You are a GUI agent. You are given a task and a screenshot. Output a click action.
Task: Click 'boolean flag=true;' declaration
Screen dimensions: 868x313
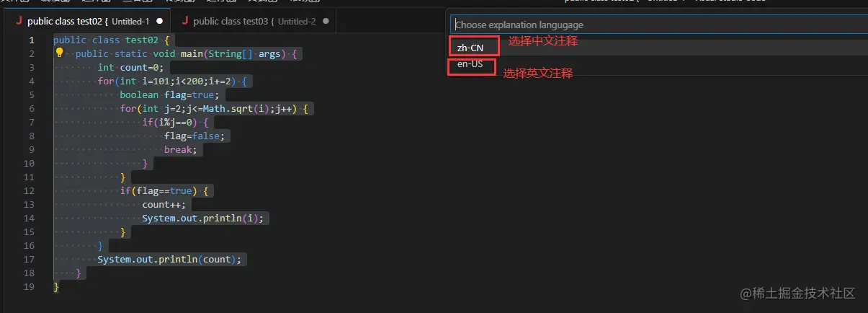click(x=169, y=94)
